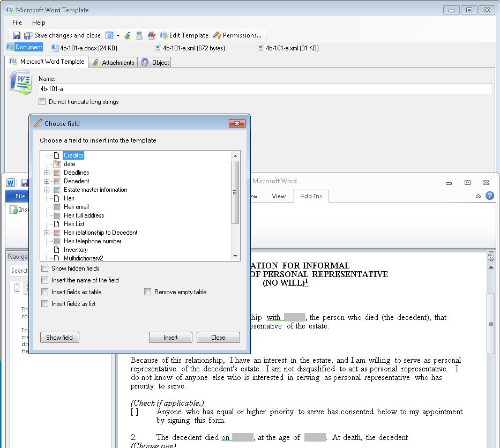The height and width of the screenshot is (448, 500).
Task: Open the 4b-101-a.xml (672 bytes) file
Action: [190, 48]
